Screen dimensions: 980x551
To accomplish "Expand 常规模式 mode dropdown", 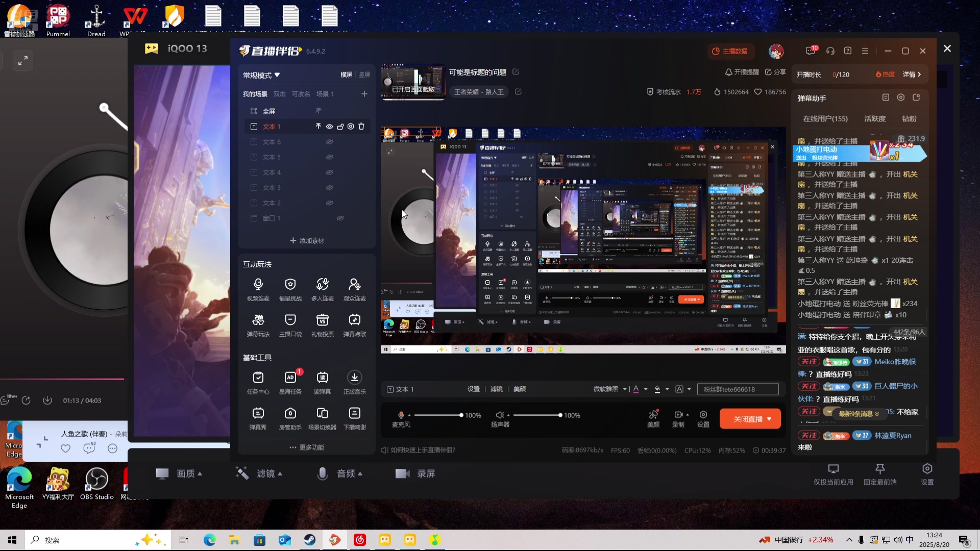I will (x=261, y=75).
